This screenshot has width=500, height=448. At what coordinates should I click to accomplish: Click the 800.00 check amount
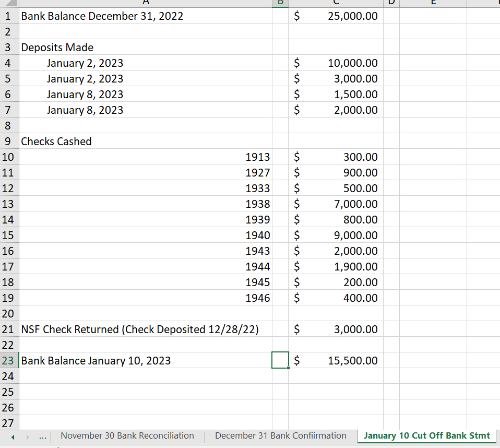tap(336, 219)
